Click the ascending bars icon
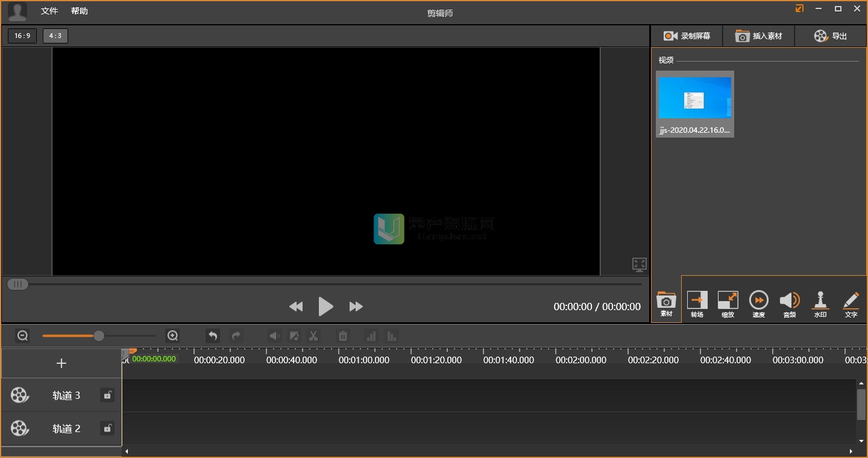 pyautogui.click(x=371, y=336)
